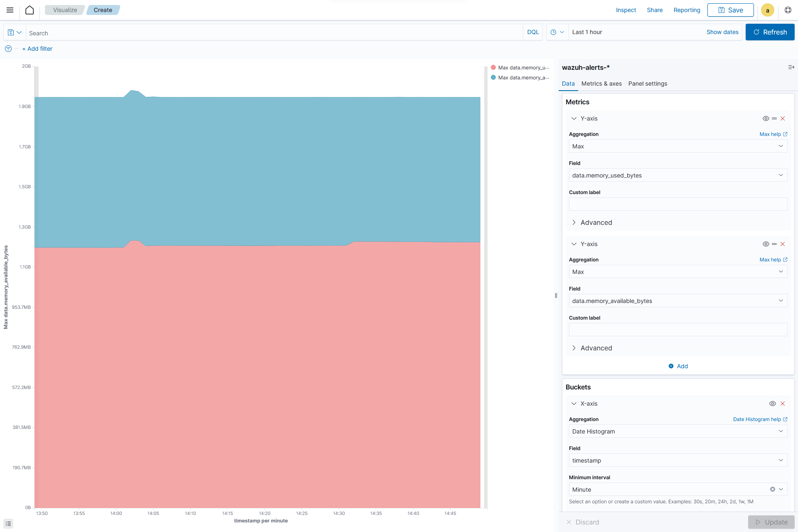Switch to Panel settings tab
Image resolution: width=798 pixels, height=532 pixels.
pyautogui.click(x=647, y=83)
